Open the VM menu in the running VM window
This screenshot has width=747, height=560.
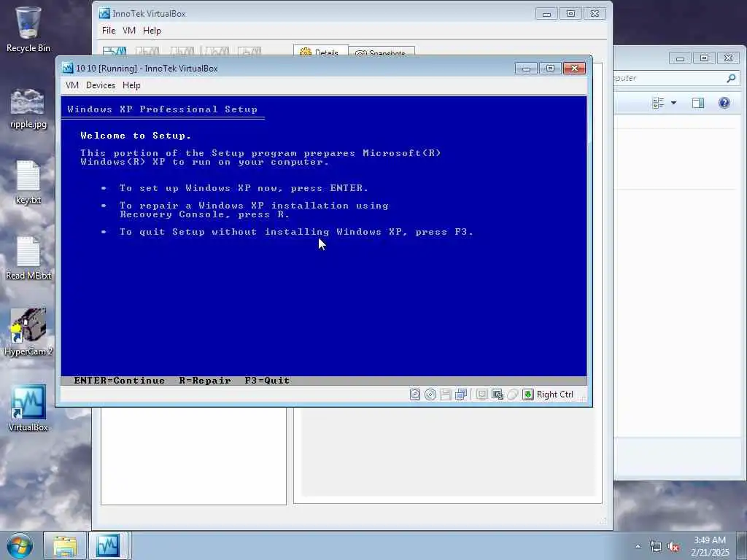(72, 85)
